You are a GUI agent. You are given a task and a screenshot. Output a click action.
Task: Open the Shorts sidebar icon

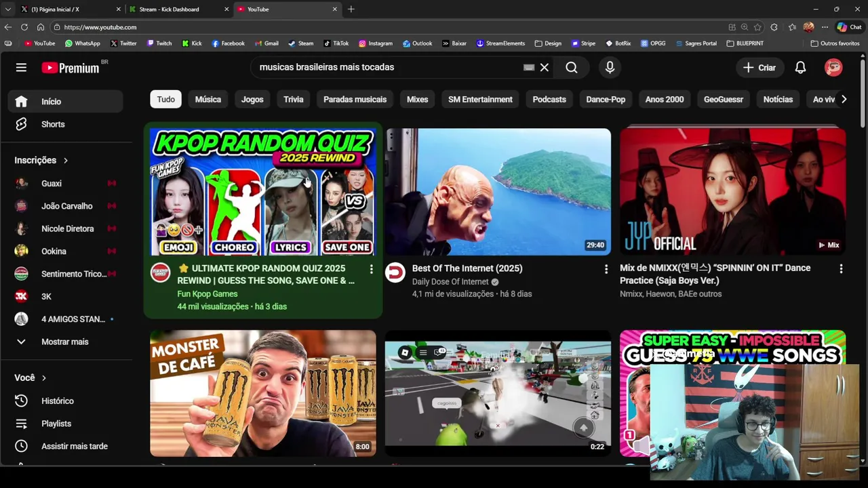pyautogui.click(x=21, y=124)
